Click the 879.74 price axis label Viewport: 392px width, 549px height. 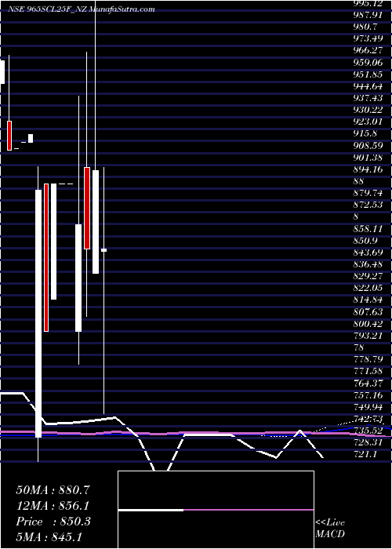point(368,193)
